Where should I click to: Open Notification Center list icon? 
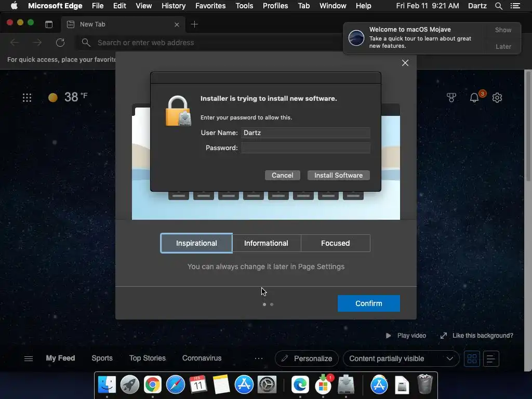tap(515, 6)
